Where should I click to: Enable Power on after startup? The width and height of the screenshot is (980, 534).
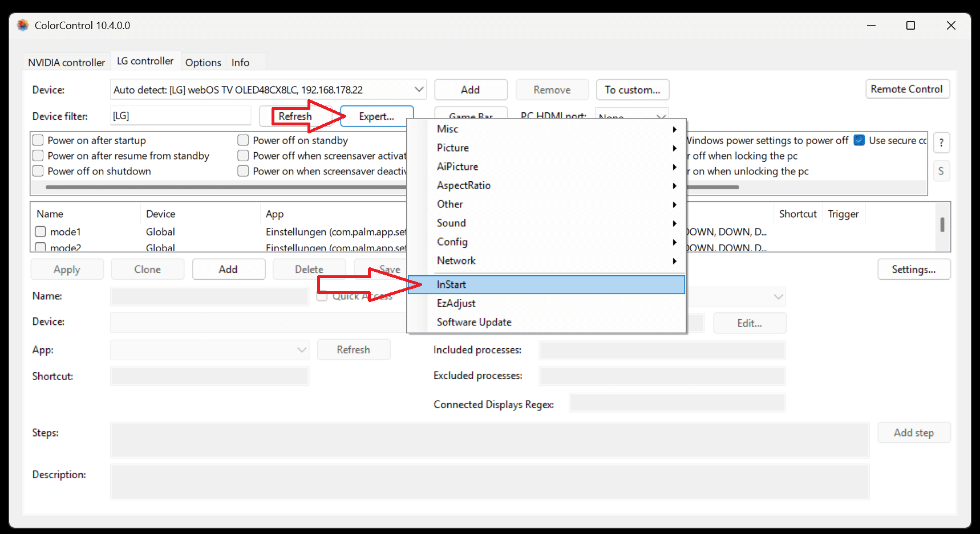click(38, 140)
